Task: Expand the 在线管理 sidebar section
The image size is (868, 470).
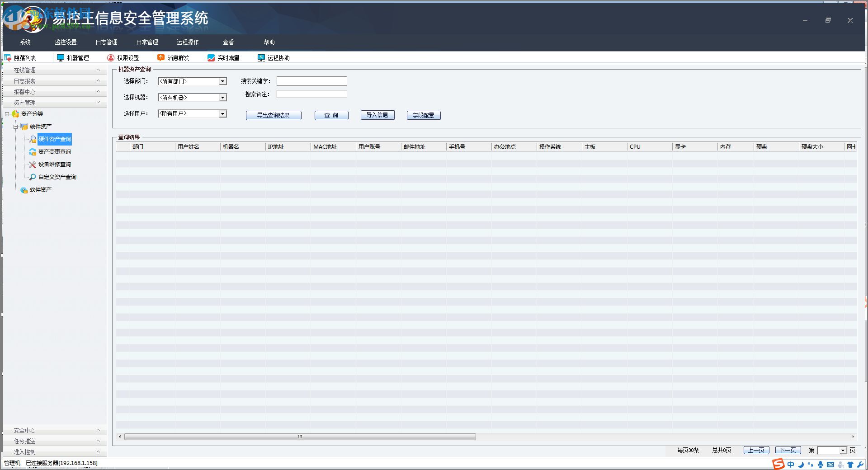Action: (55, 70)
